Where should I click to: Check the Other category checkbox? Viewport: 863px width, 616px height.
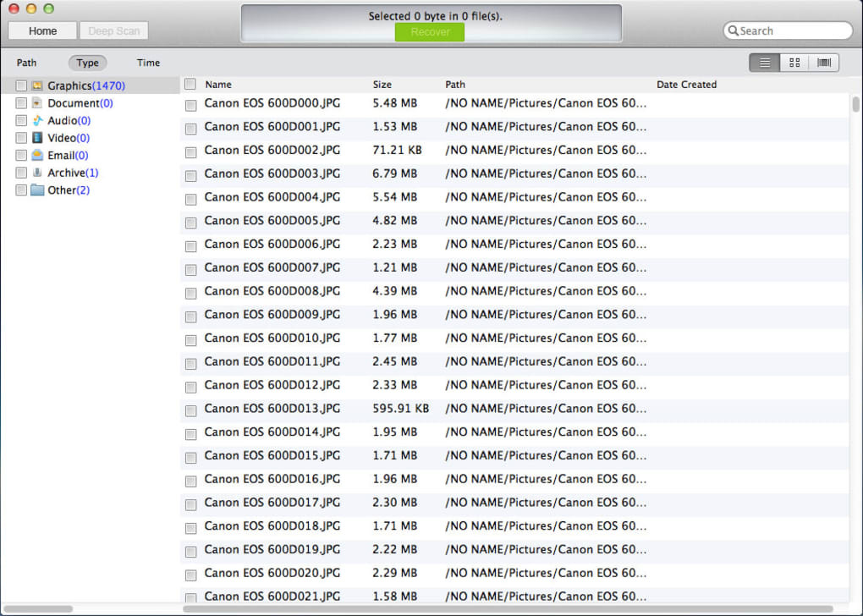pos(21,190)
